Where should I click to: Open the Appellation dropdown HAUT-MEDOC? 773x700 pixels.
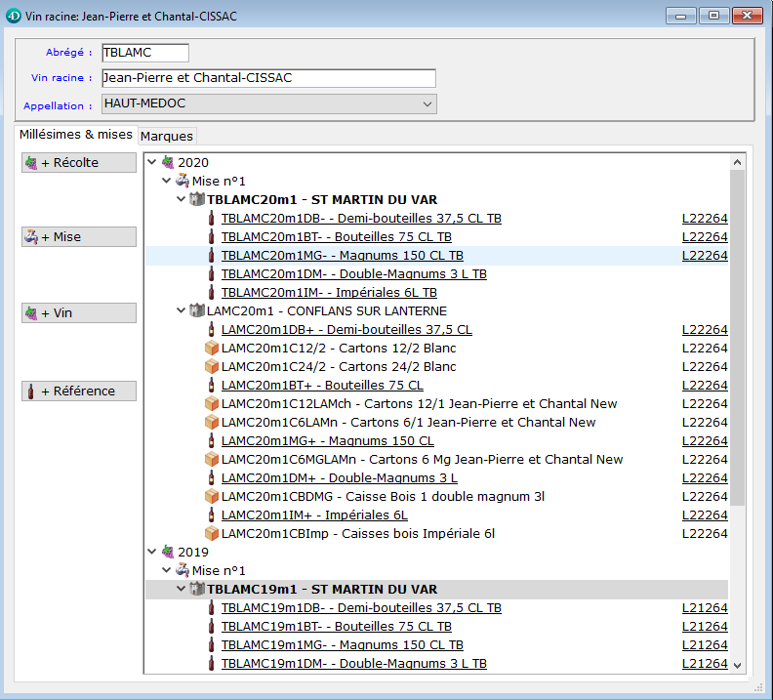point(427,104)
